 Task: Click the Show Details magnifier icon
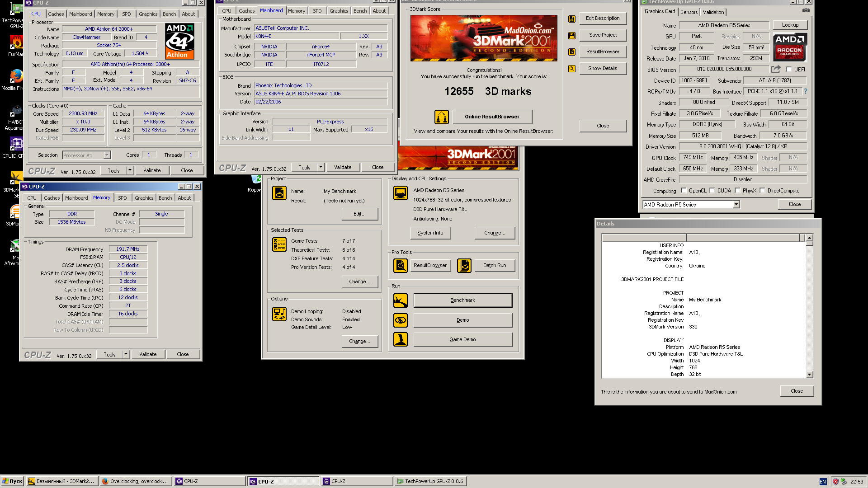572,69
